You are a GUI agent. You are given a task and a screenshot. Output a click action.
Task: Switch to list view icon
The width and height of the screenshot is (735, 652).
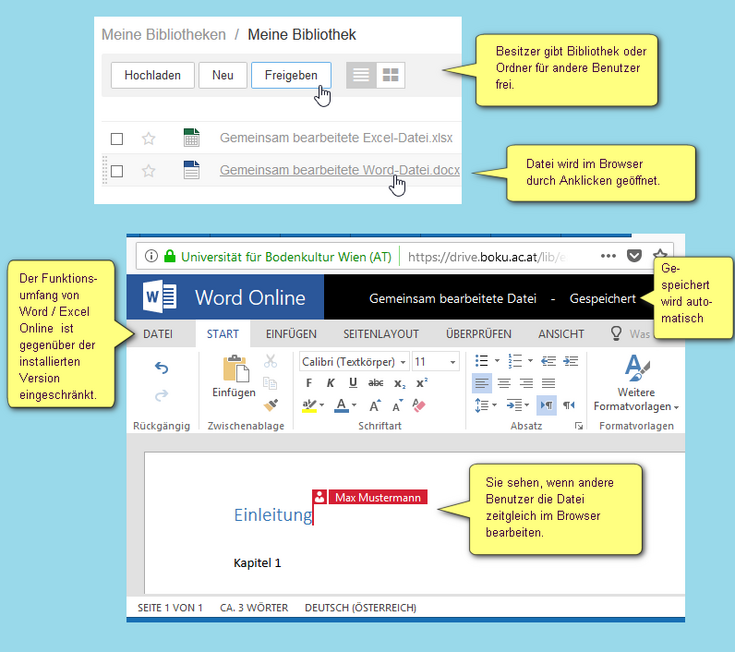pyautogui.click(x=361, y=75)
